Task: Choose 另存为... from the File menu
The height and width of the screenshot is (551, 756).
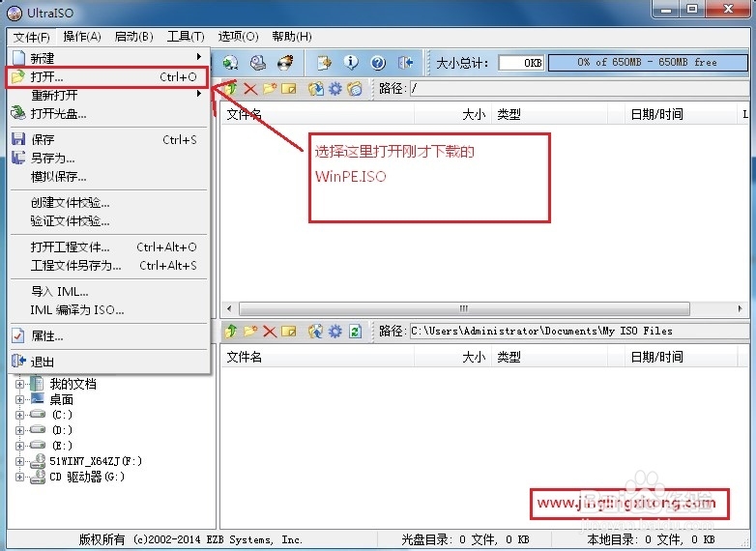Action: (x=108, y=158)
